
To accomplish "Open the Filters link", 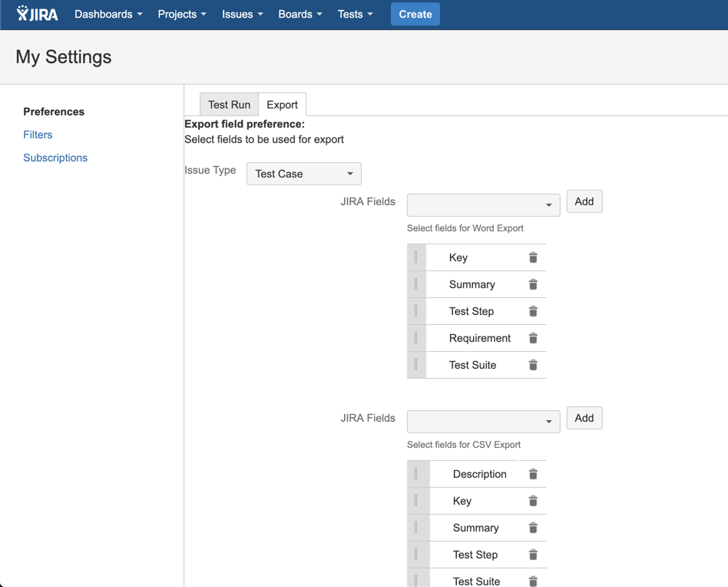I will pyautogui.click(x=38, y=134).
